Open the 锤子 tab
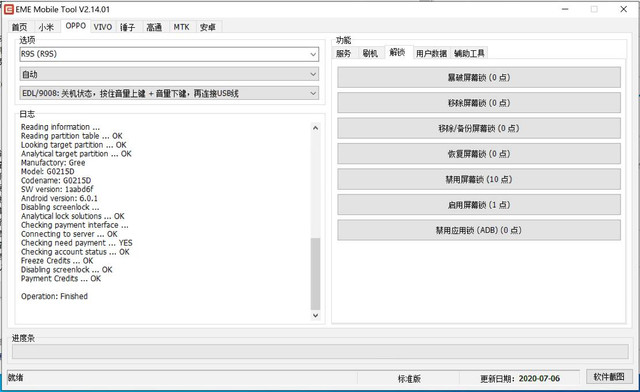Image resolution: width=640 pixels, height=392 pixels. 127,27
